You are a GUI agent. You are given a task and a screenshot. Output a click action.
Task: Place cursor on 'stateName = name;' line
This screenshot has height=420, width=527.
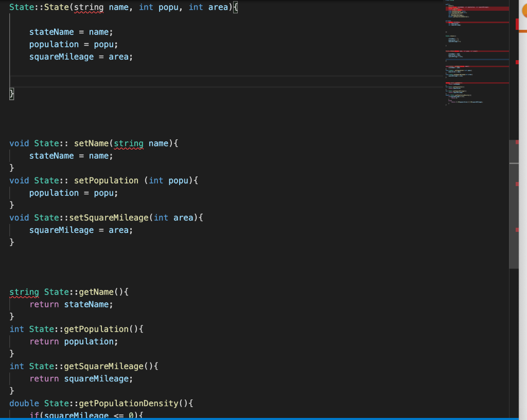72,32
